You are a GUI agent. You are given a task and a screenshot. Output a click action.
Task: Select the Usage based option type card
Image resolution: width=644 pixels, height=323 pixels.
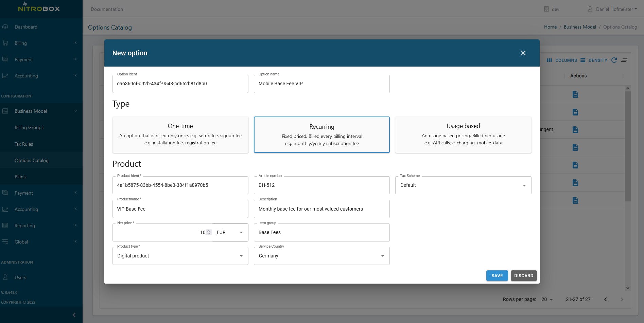[463, 134]
